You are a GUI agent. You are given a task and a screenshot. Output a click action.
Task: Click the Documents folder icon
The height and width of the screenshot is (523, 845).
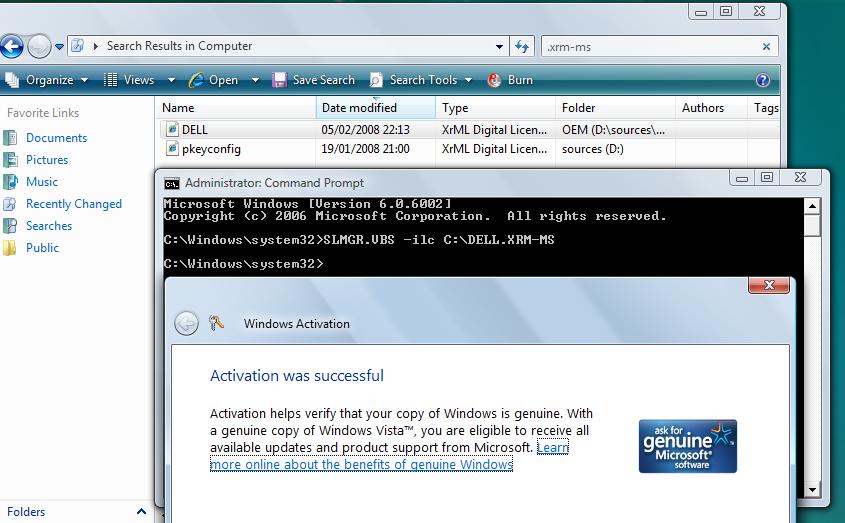10,138
